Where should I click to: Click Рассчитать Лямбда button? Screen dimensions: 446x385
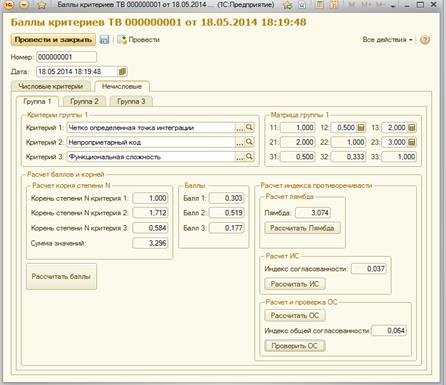pyautogui.click(x=302, y=228)
